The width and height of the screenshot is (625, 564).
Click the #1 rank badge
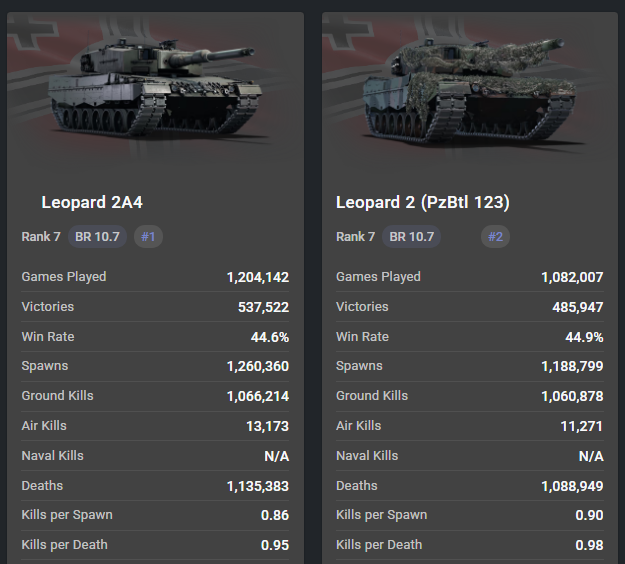148,237
